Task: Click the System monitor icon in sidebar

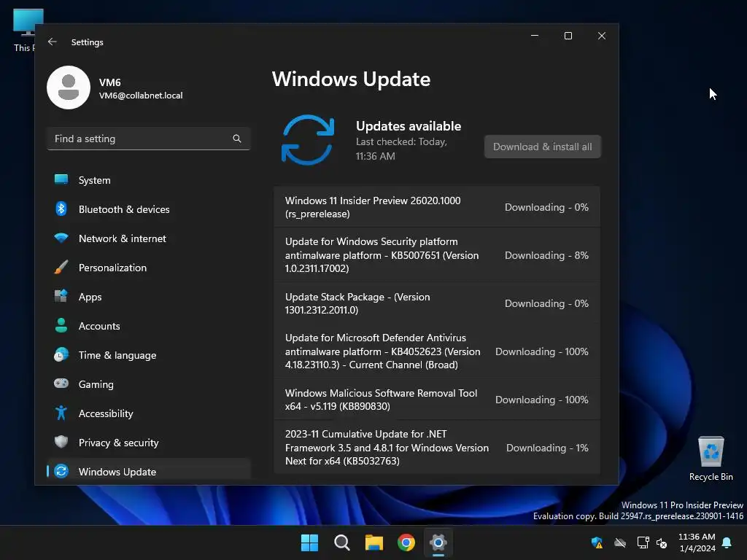Action: 61,180
